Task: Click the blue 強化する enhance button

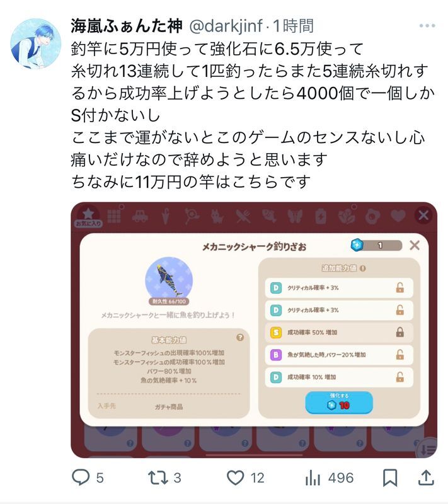Action: (339, 402)
